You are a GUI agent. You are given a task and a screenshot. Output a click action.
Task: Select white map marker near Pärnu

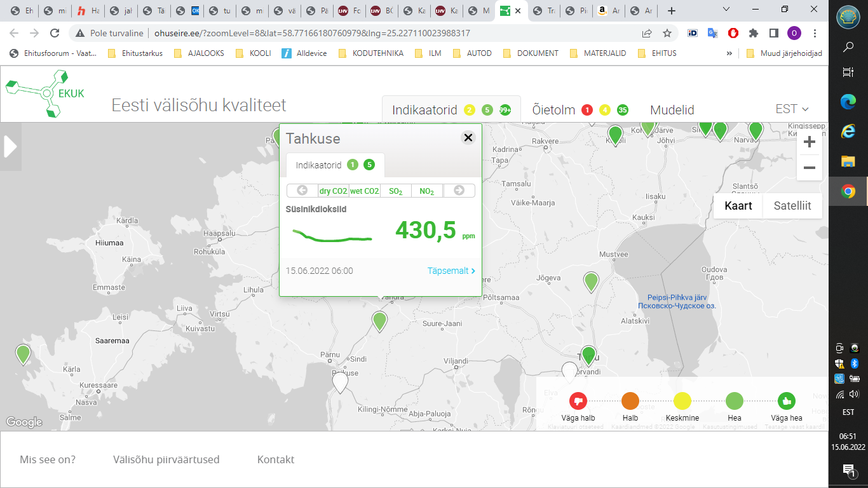click(341, 381)
